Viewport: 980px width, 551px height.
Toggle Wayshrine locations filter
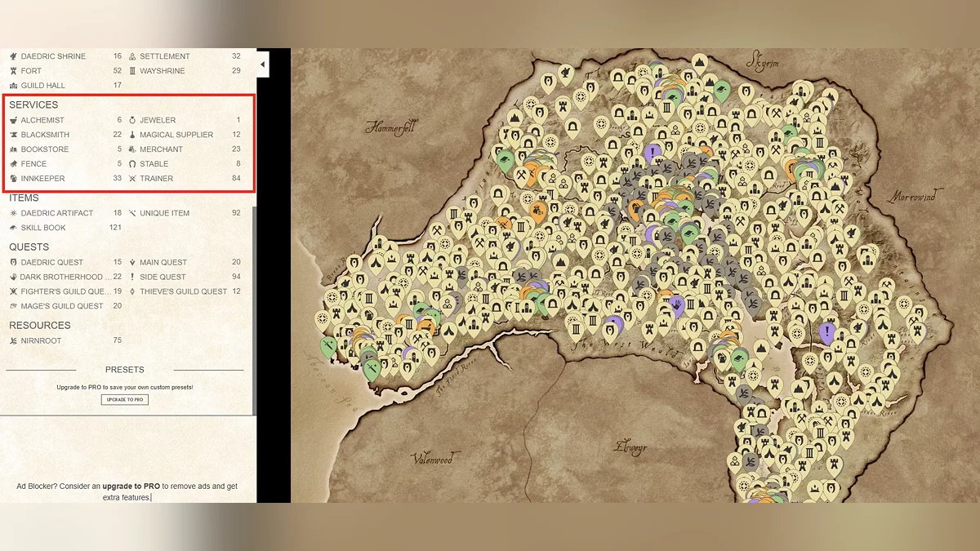[162, 71]
